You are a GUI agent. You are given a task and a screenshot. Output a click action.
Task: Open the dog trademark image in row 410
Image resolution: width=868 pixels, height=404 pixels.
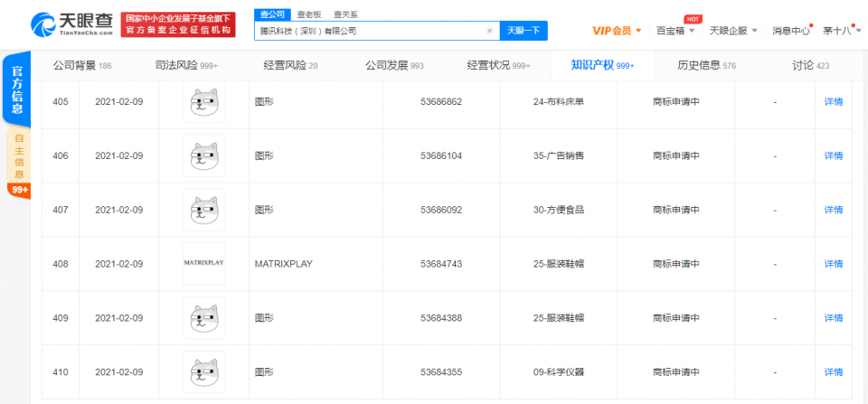coord(204,371)
